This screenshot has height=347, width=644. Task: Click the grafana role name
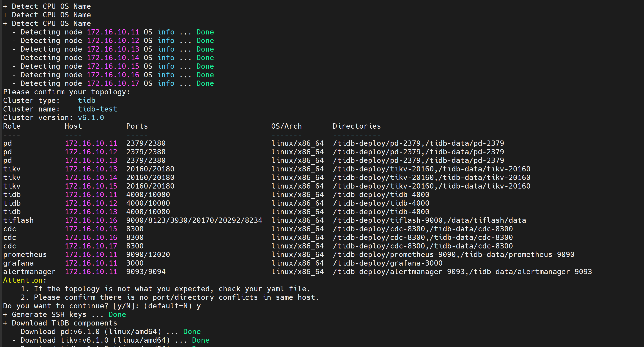pyautogui.click(x=18, y=263)
